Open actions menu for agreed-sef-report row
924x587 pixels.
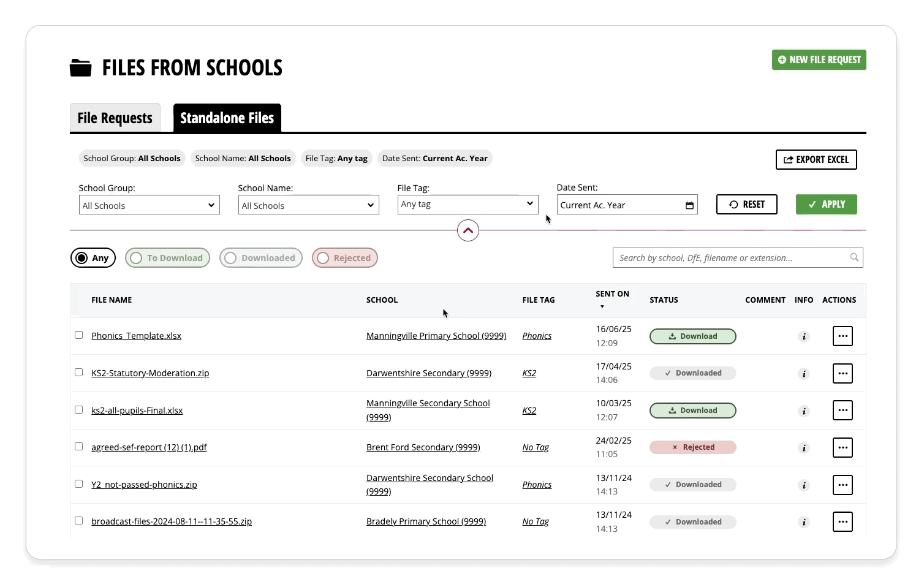pos(843,447)
